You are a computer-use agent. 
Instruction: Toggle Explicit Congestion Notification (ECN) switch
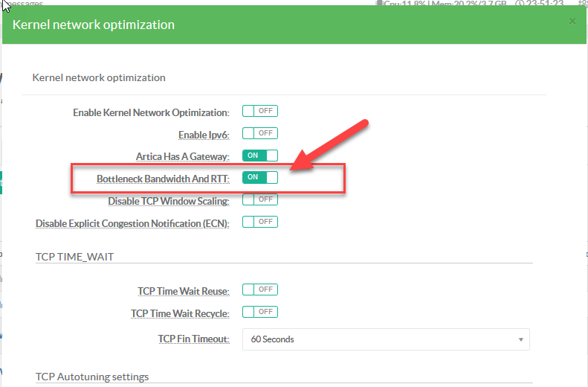tap(259, 222)
